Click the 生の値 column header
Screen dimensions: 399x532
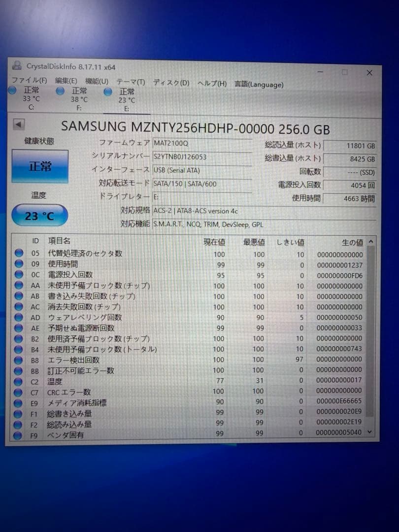click(x=352, y=242)
